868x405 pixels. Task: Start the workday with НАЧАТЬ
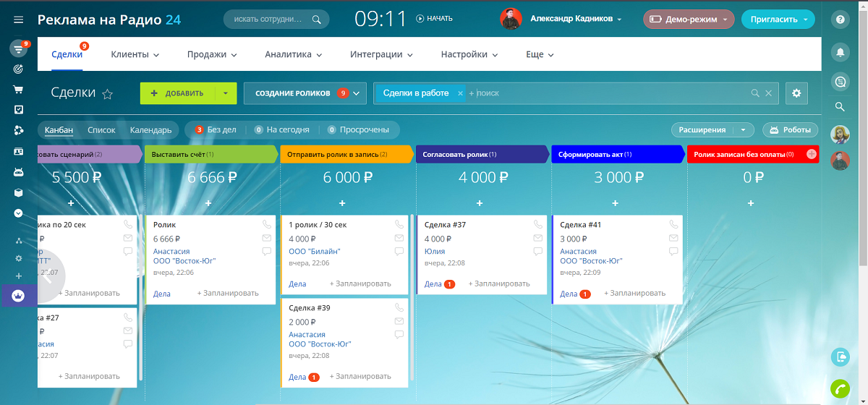point(434,19)
